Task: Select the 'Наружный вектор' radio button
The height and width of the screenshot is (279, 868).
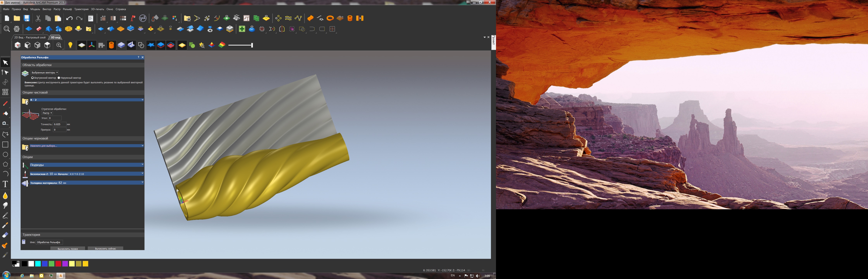Action: click(59, 78)
